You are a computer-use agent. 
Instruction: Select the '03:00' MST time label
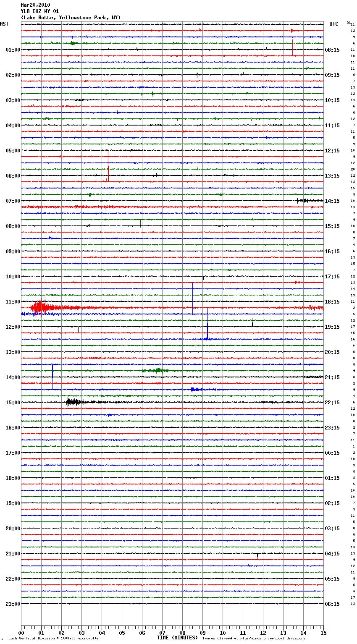13,100
